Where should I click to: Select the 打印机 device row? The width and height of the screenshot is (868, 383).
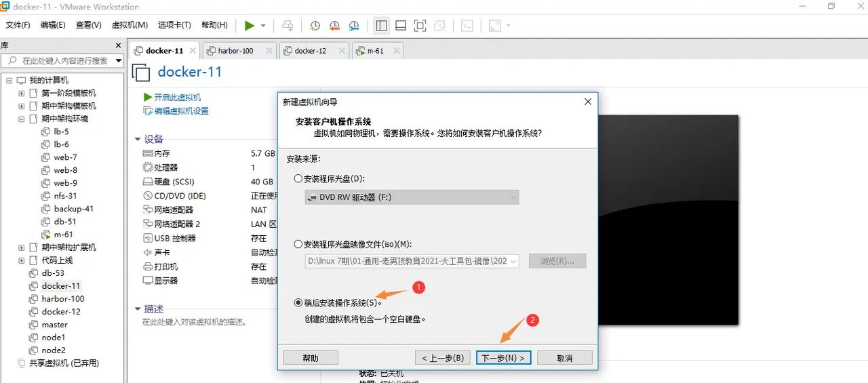point(209,266)
